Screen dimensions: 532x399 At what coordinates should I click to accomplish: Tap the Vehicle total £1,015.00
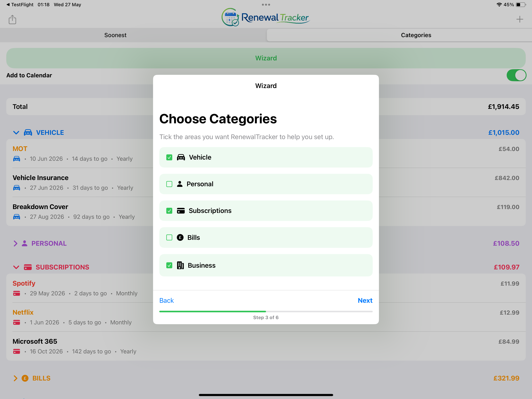coord(504,133)
